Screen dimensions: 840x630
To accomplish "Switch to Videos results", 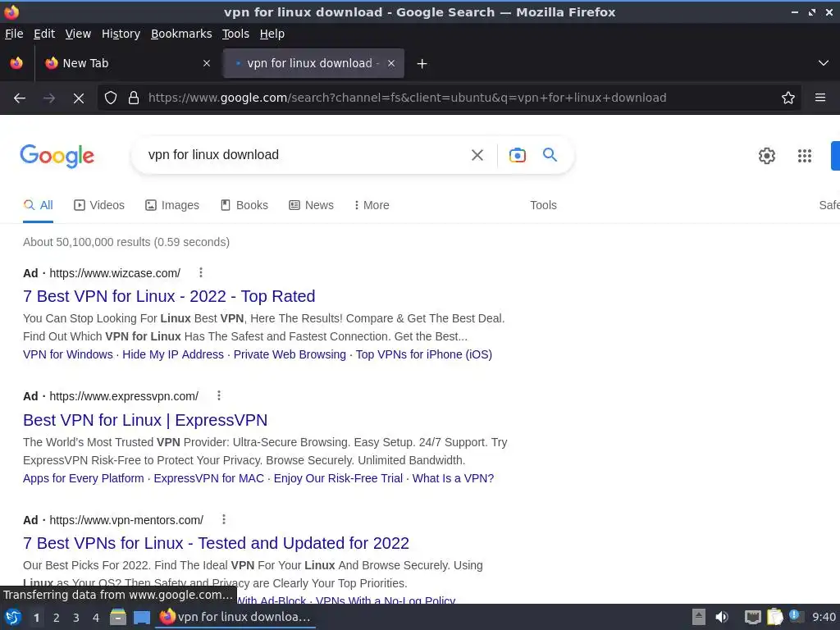I will [x=99, y=205].
